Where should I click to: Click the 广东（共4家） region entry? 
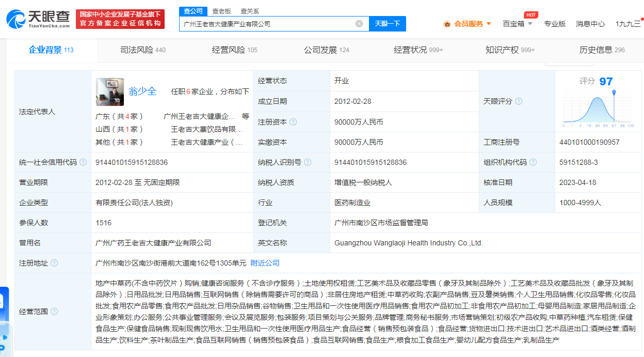(x=120, y=116)
